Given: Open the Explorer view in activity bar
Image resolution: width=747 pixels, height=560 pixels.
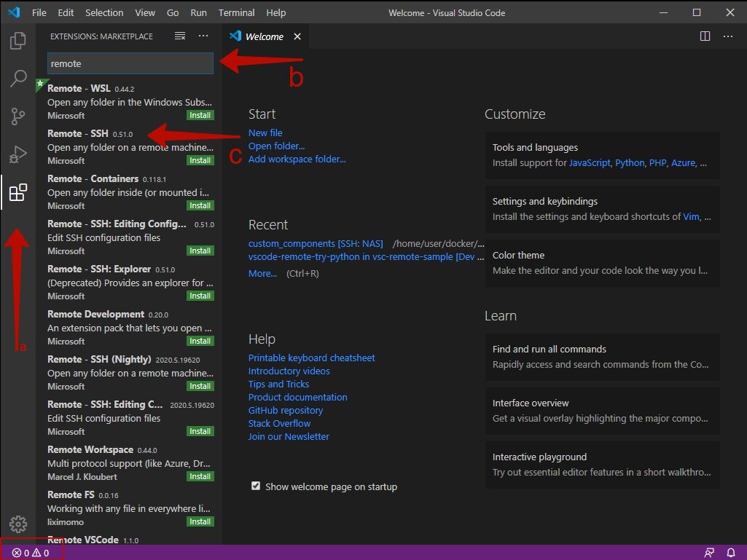Looking at the screenshot, I should click(x=18, y=41).
